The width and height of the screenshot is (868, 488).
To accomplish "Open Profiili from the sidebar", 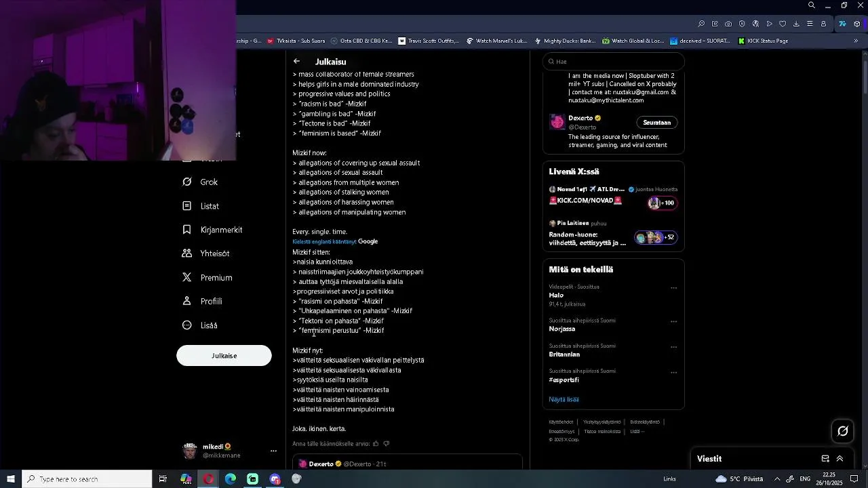I will pyautogui.click(x=202, y=301).
